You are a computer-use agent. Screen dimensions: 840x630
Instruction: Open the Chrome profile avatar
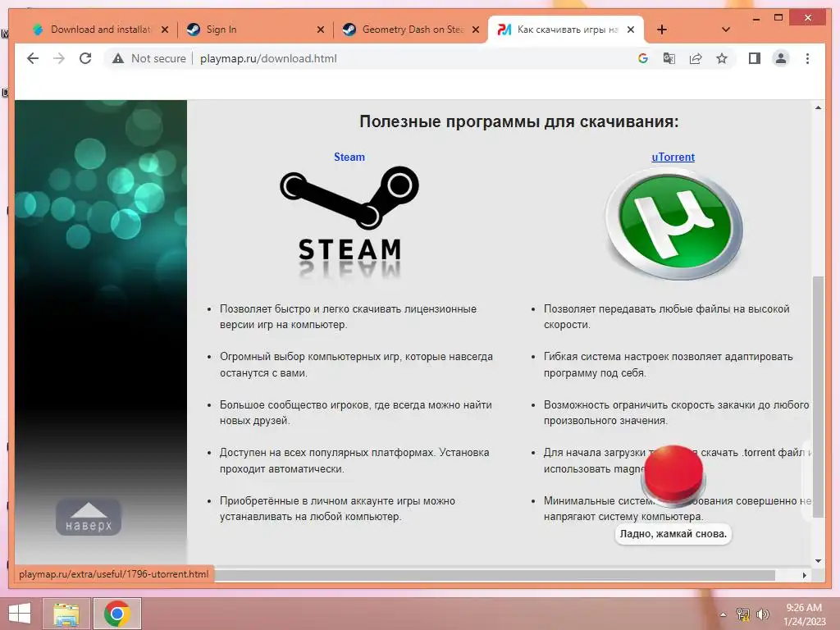(x=781, y=58)
